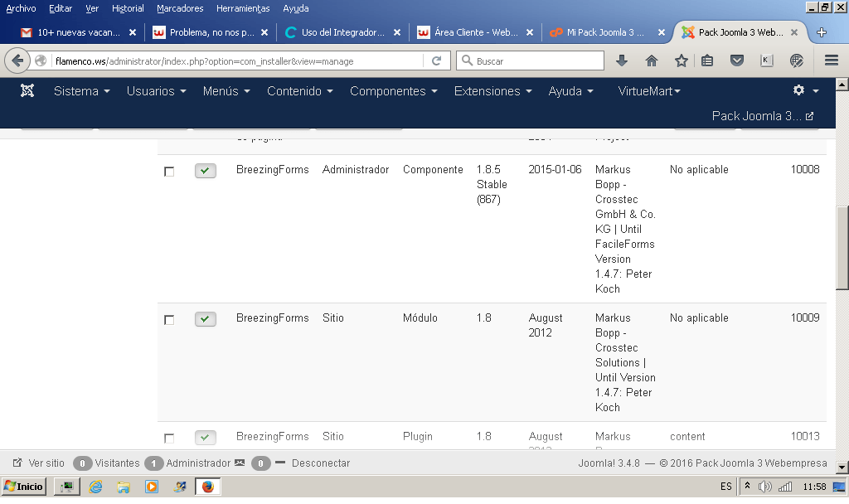Open a new tab with plus button
The image size is (849, 504).
[822, 32]
